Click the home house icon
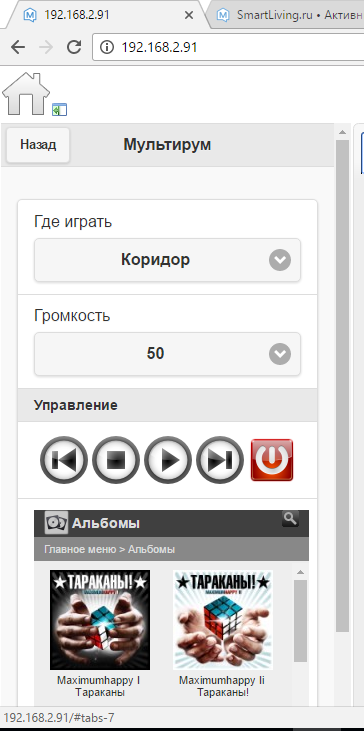The width and height of the screenshot is (364, 731). point(26,94)
